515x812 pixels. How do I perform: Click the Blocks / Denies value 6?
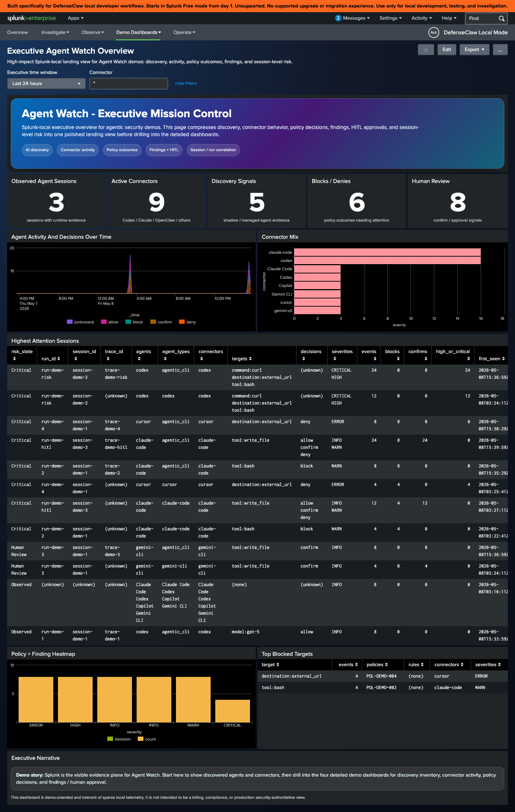click(x=357, y=202)
